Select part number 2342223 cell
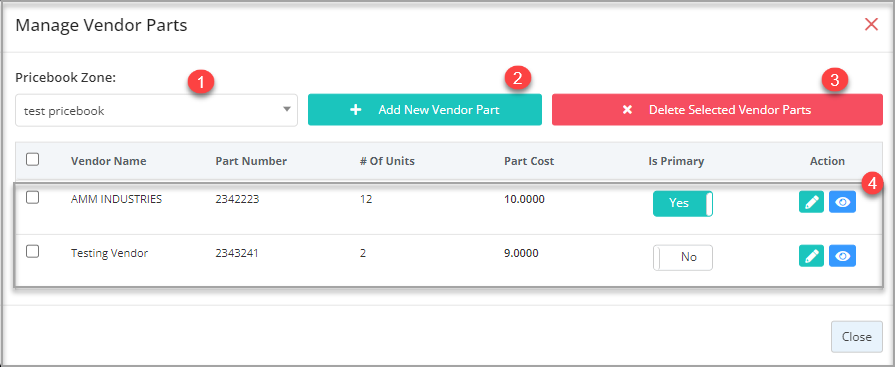 237,199
